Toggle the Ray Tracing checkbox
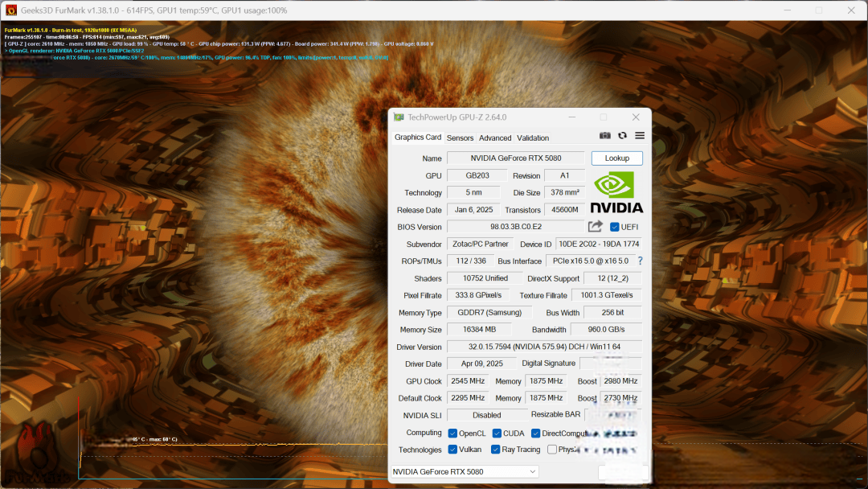868x489 pixels. [x=495, y=449]
